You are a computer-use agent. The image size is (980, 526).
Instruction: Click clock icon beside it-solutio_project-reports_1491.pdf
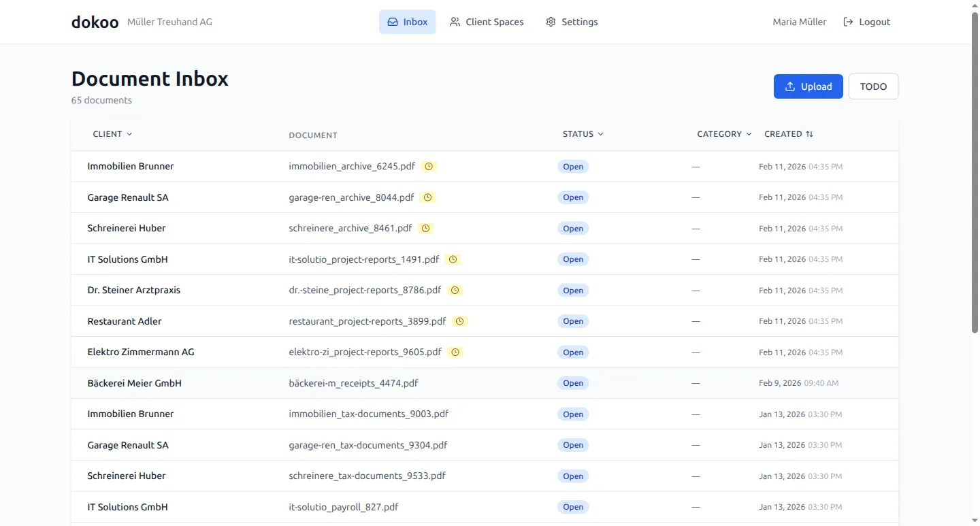click(x=453, y=259)
